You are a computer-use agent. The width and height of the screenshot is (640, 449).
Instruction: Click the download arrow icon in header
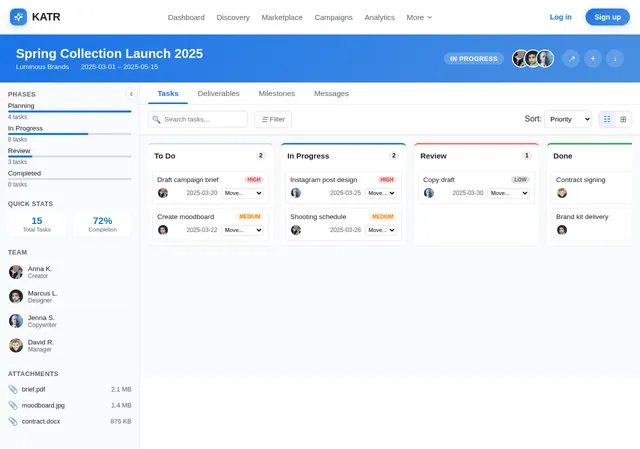click(x=615, y=59)
